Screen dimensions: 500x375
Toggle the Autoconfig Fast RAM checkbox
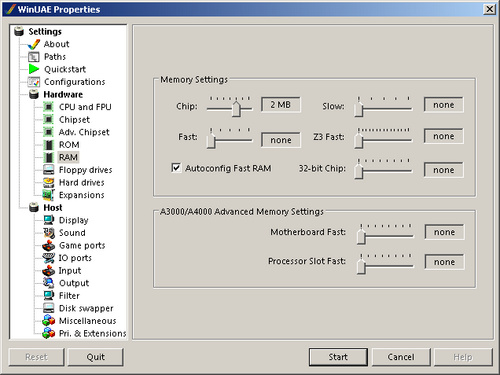click(x=176, y=168)
